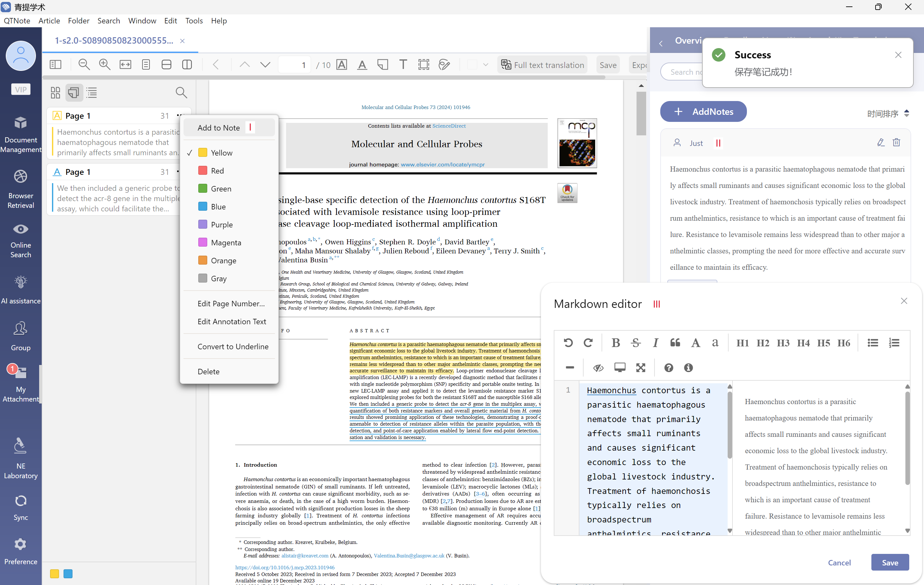This screenshot has height=585, width=924.
Task: Open the Tools menu
Action: (194, 21)
